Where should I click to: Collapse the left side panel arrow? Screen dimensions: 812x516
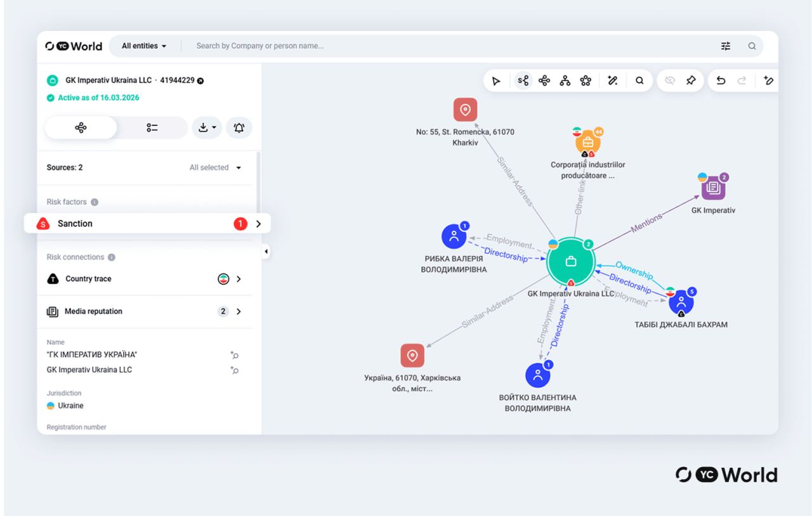pyautogui.click(x=266, y=252)
